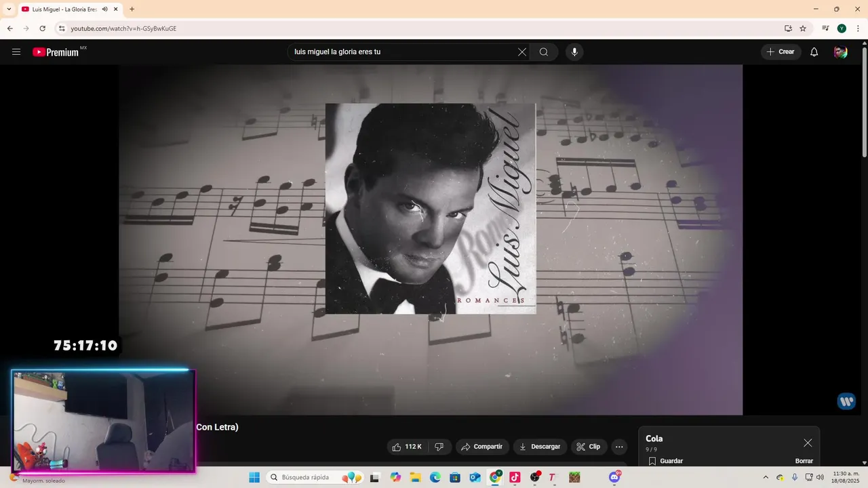Click the "Cola" queue title
868x488 pixels.
pyautogui.click(x=654, y=439)
